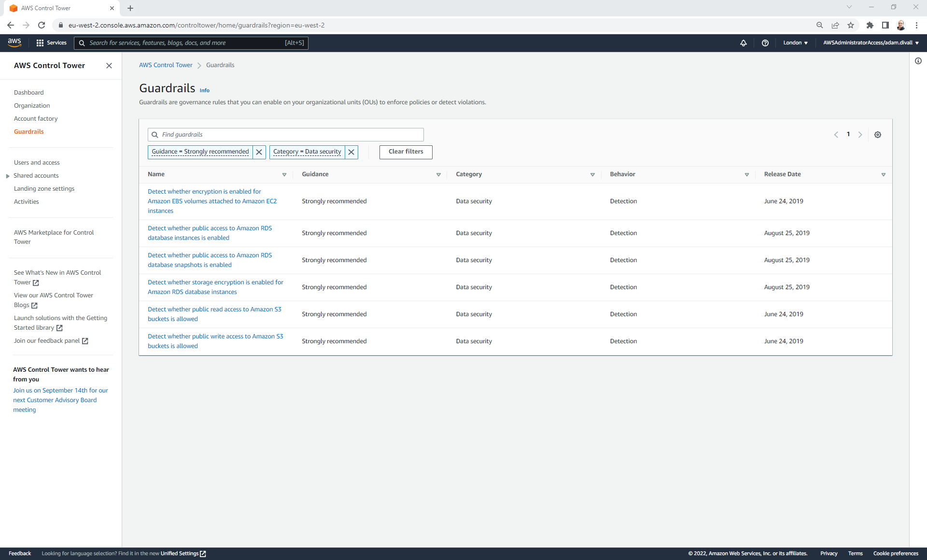Open the notifications bell
This screenshot has width=927, height=560.
click(744, 42)
